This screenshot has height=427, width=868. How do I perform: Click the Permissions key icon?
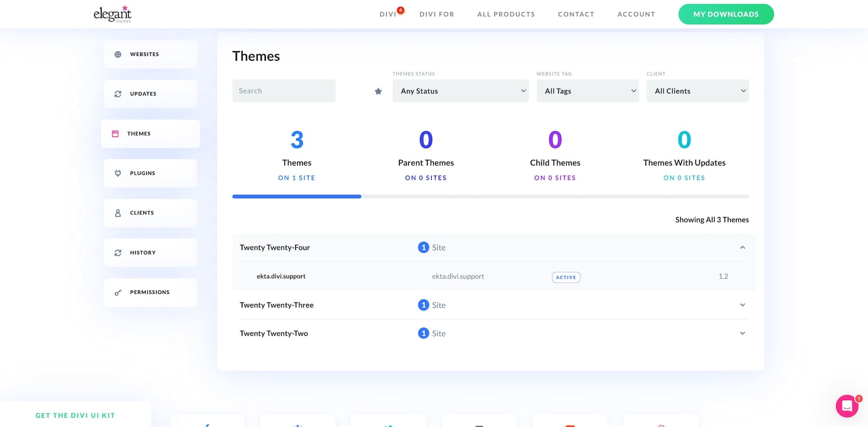pos(118,292)
